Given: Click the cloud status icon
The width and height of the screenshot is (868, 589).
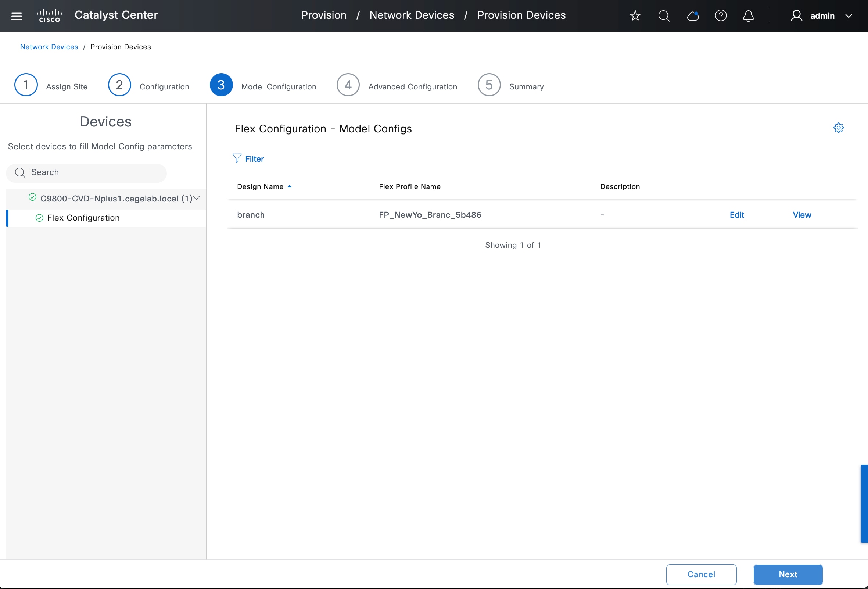Looking at the screenshot, I should [x=692, y=16].
